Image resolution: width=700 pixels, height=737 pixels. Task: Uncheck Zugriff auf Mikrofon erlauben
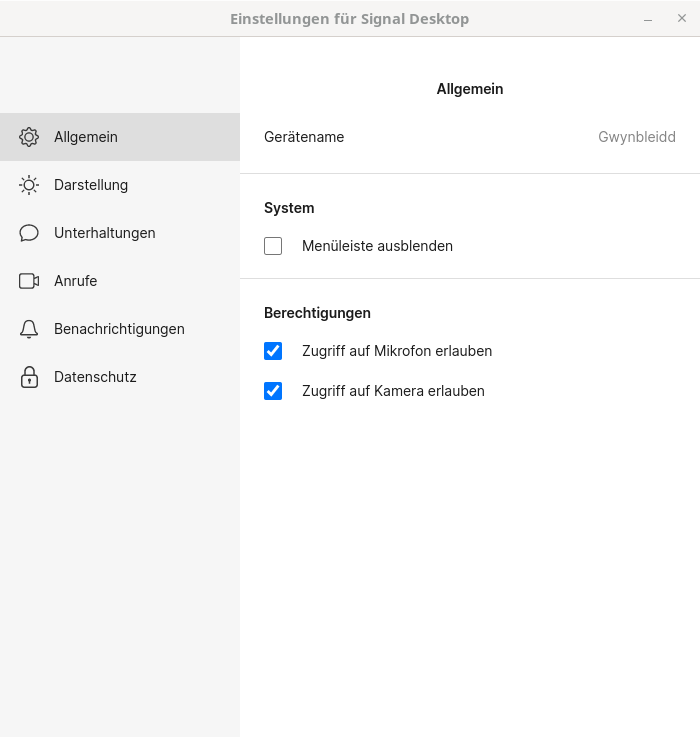pos(273,351)
